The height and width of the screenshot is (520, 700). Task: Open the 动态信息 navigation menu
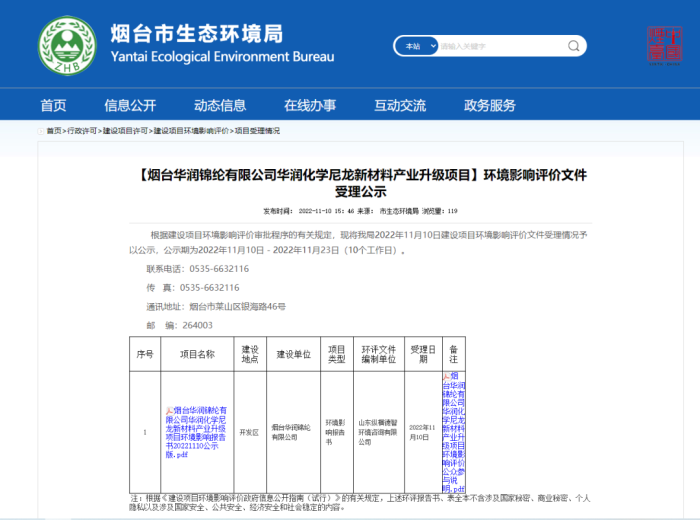tap(220, 105)
